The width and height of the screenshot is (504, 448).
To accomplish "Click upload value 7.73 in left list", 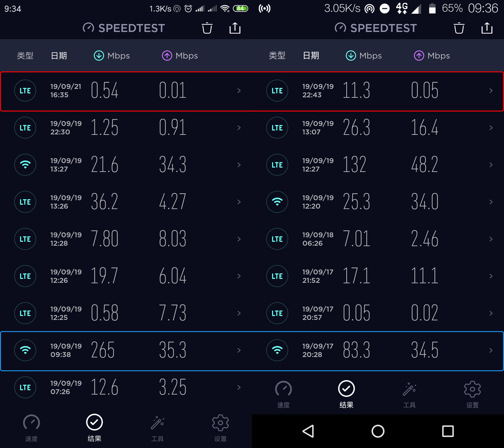I will [173, 313].
